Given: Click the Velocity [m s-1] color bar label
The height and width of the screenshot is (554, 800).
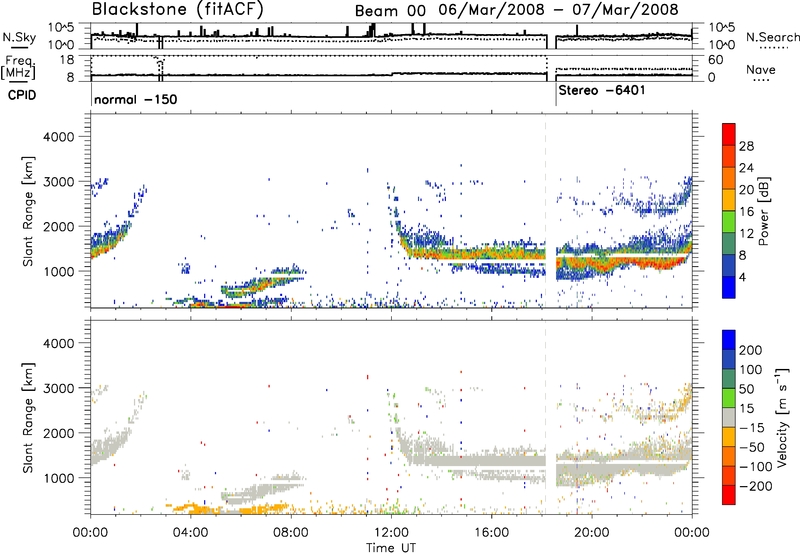Looking at the screenshot, I should click(782, 418).
